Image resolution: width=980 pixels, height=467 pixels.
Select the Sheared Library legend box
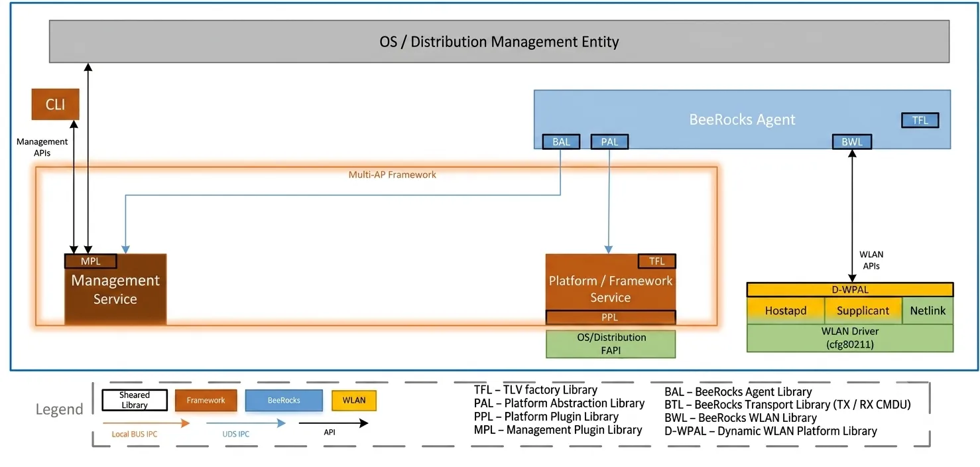point(135,400)
